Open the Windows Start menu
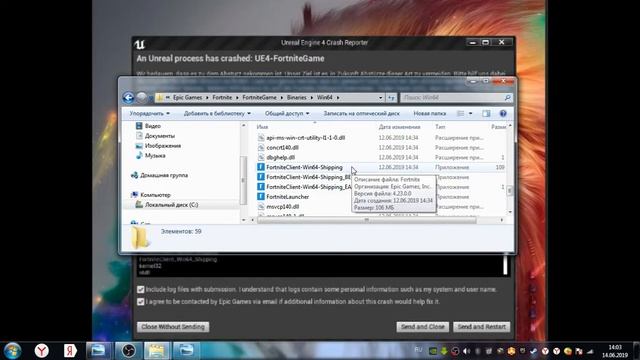 pyautogui.click(x=12, y=351)
